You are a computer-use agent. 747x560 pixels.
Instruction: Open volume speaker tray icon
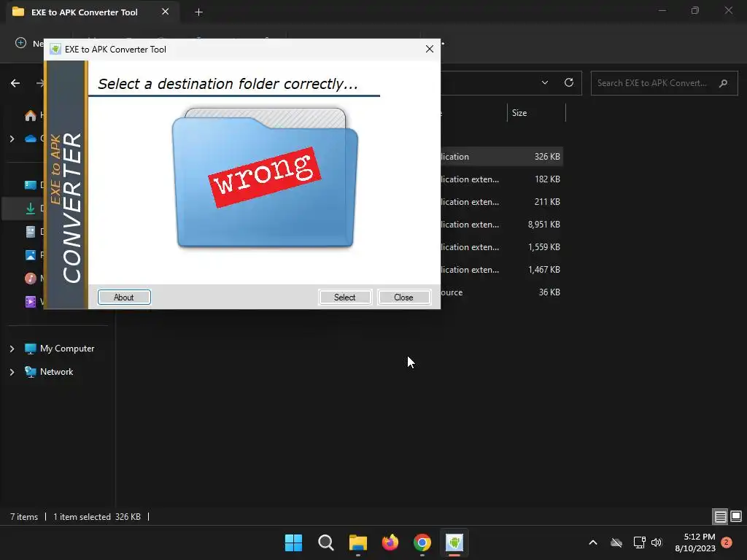pos(657,542)
